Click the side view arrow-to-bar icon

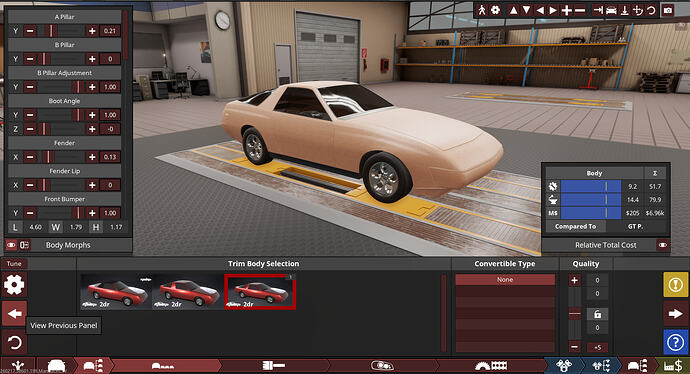point(598,10)
